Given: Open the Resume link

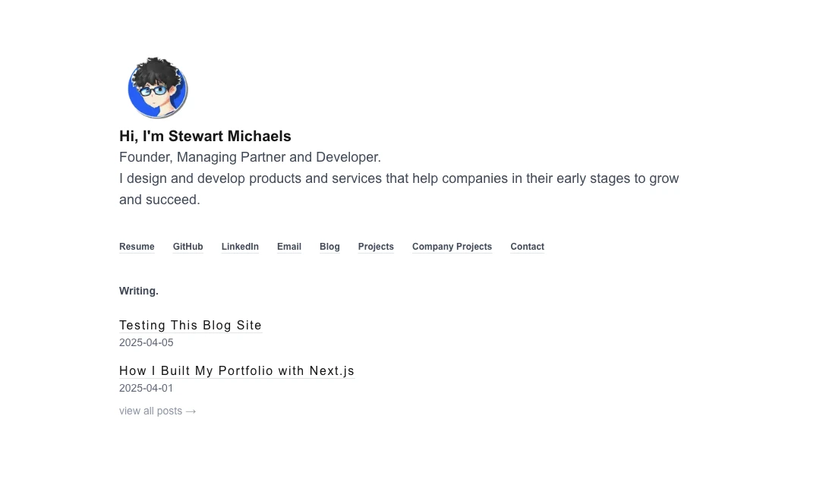Looking at the screenshot, I should click(137, 246).
